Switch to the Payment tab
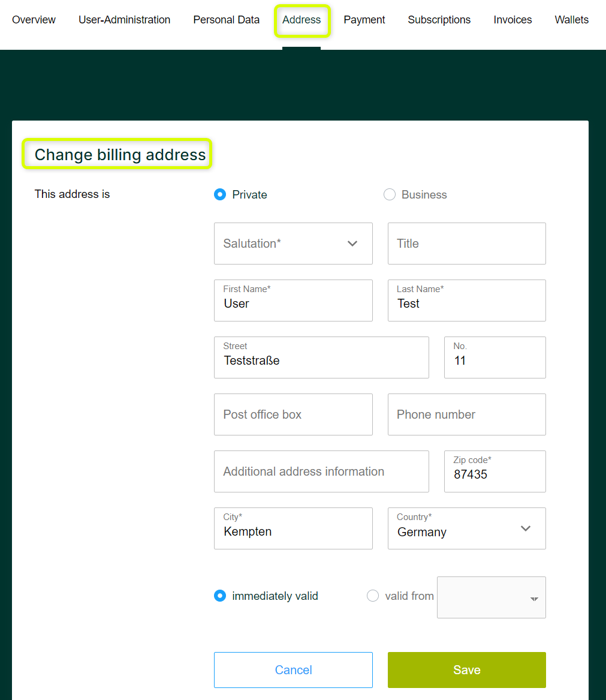Image resolution: width=606 pixels, height=700 pixels. point(364,20)
